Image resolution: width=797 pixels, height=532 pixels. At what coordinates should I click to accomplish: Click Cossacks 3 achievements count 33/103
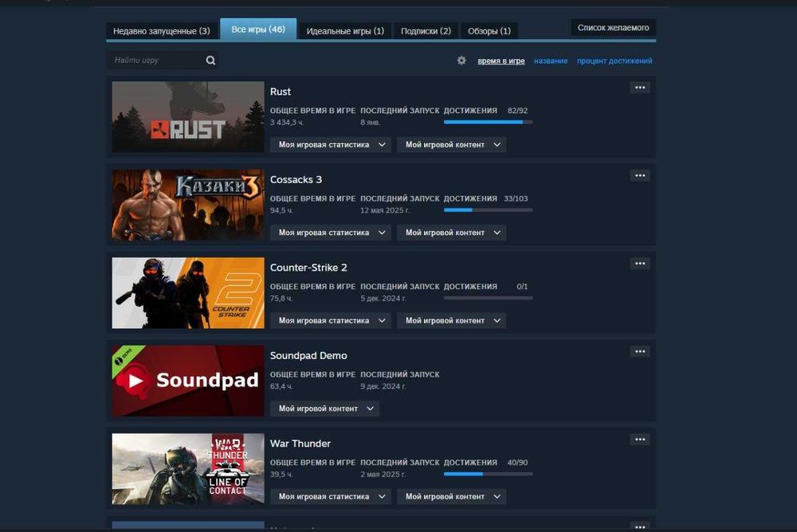click(x=516, y=198)
